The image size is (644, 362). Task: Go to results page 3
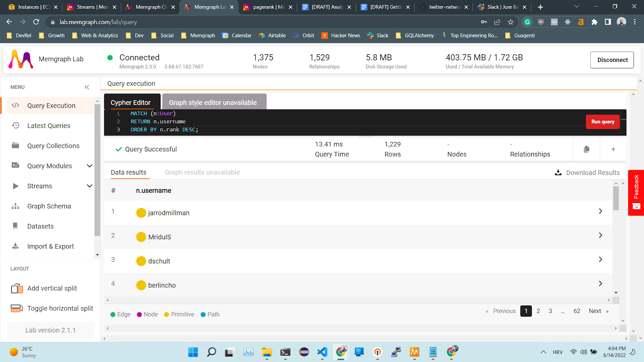[550, 311]
